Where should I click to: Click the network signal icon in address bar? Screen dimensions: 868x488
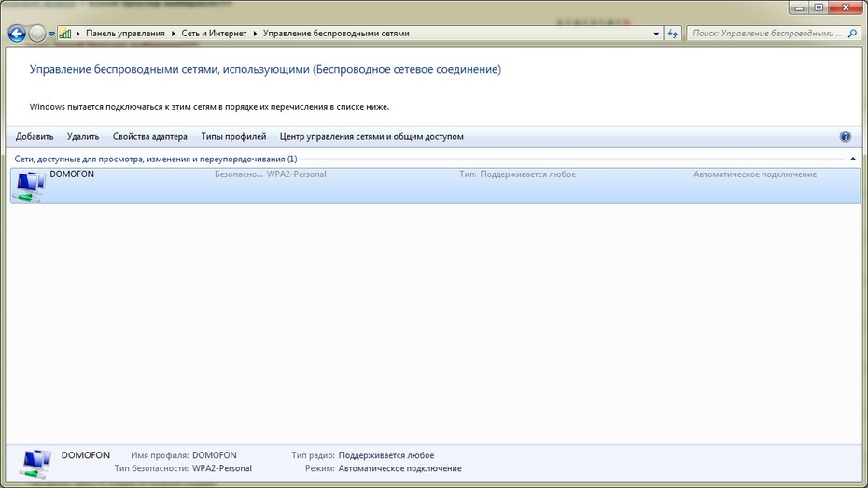(x=65, y=34)
